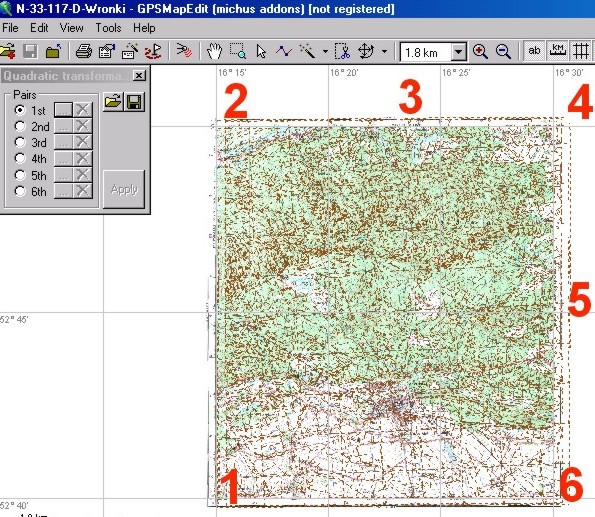Screen dimensions: 595x517
Task: Open the Tools menu
Action: click(x=108, y=28)
